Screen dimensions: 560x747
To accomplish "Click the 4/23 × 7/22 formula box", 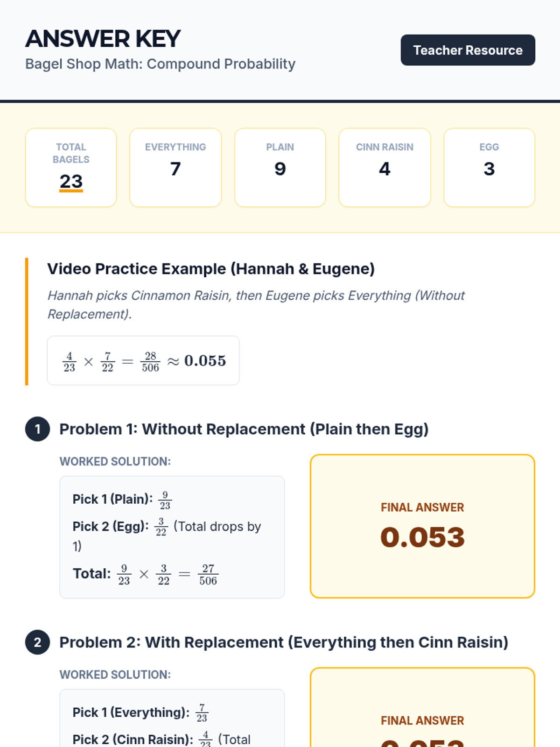I will coord(143,361).
